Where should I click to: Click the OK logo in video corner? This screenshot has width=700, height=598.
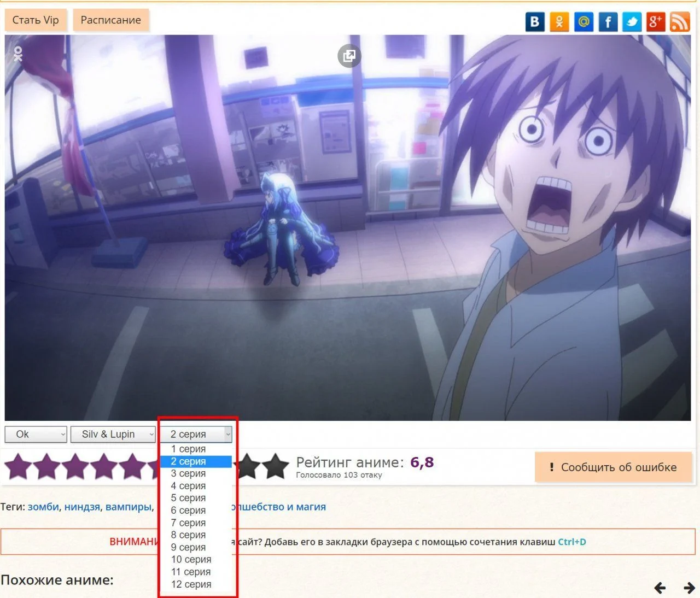(x=18, y=54)
